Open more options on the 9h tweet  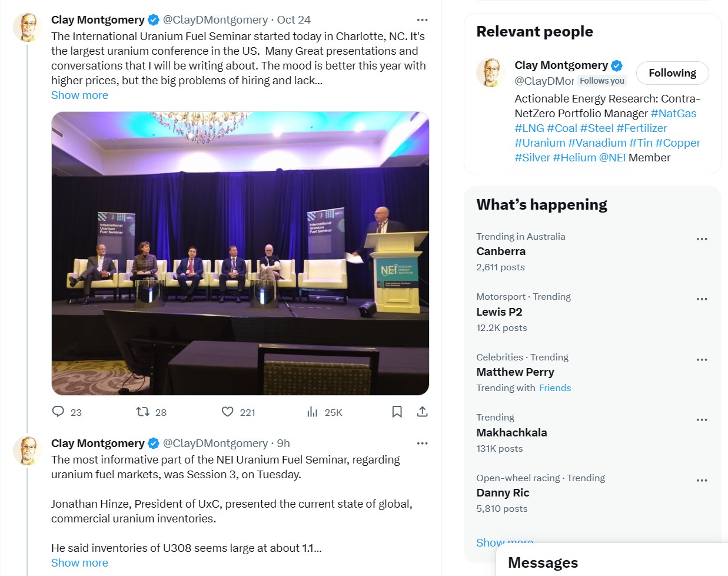423,443
